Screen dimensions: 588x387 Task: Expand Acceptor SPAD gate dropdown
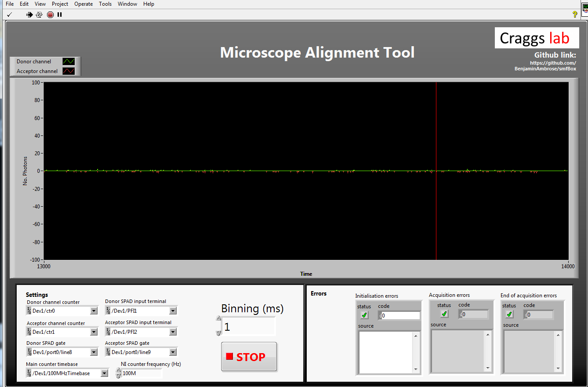click(173, 352)
